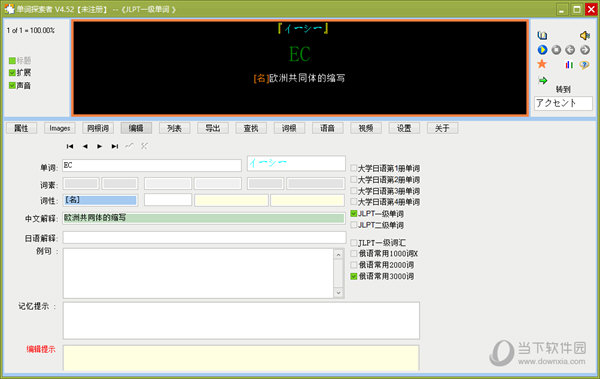Go to the next word with gray right arrow
The width and height of the screenshot is (600, 379).
[584, 50]
